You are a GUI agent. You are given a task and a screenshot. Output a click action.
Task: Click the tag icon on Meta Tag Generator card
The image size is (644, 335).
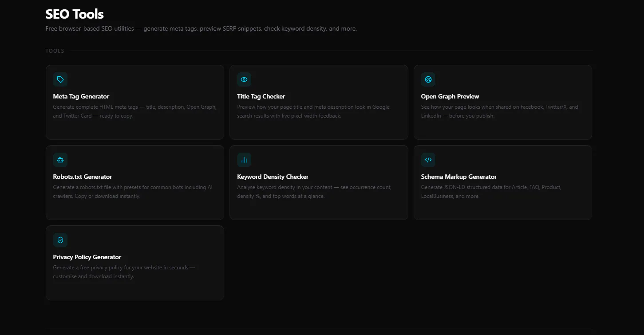pos(60,79)
